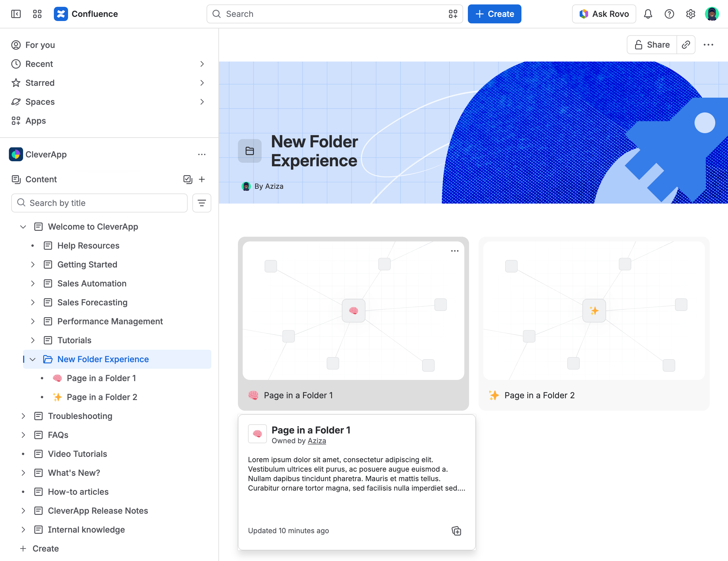Screen dimensions: 728x561
Task: Expand Performance Management tree item
Action: (x=32, y=322)
